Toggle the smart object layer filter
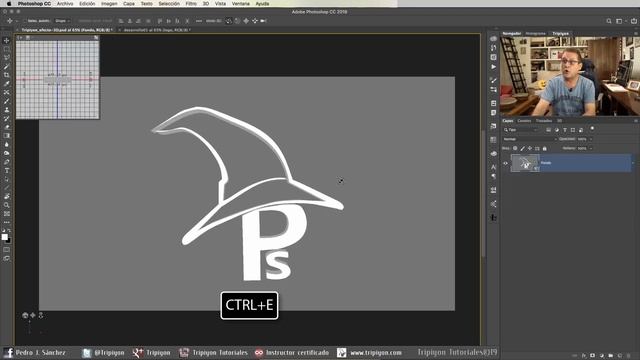640x360 pixels. (581, 130)
